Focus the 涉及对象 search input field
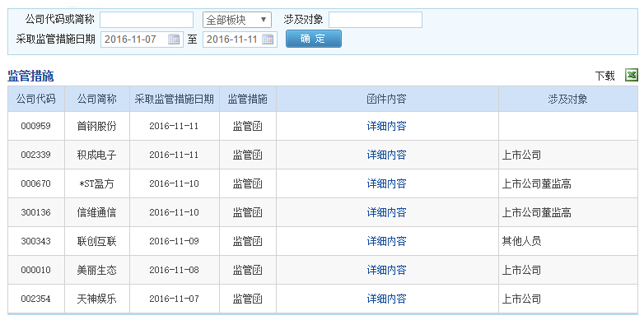644x320 pixels. click(x=376, y=20)
